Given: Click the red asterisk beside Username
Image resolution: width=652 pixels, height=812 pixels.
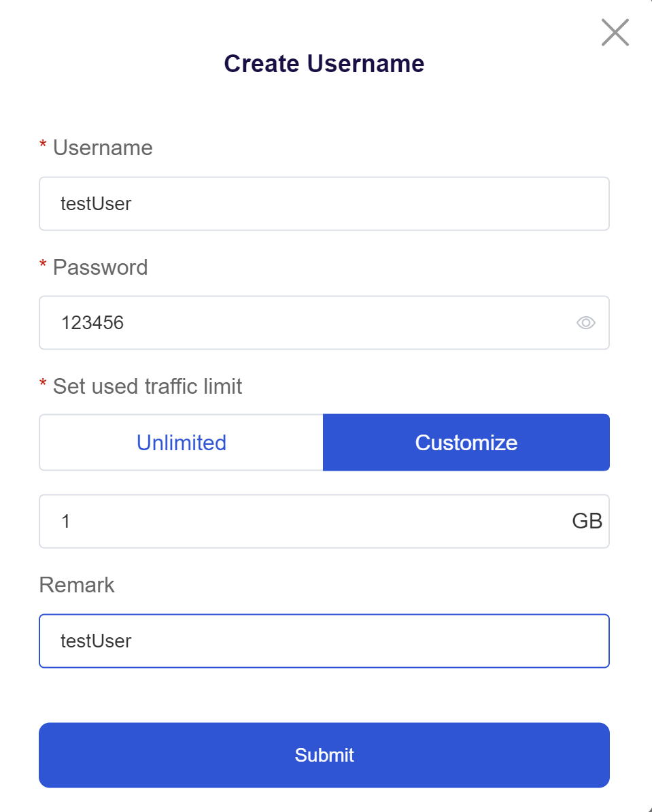Looking at the screenshot, I should (43, 144).
